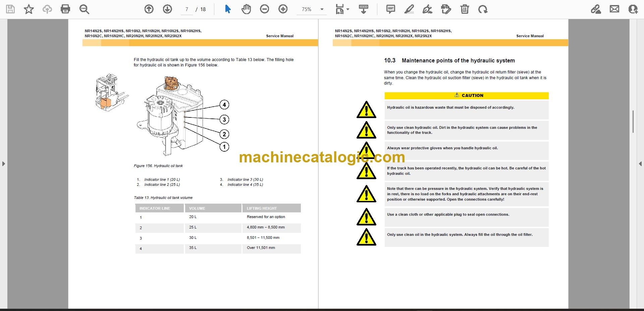Expand the right tools pane arrow

640,164
